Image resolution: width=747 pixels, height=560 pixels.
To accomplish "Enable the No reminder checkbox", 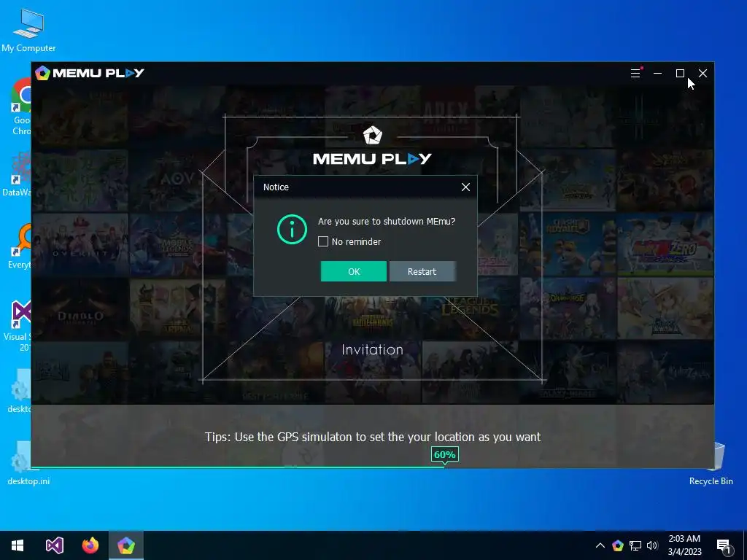I will 323,241.
